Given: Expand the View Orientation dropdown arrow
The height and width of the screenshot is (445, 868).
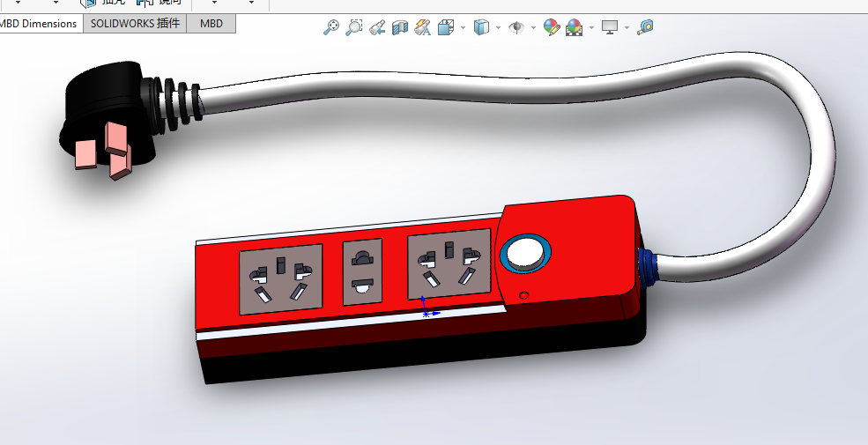Looking at the screenshot, I should [x=463, y=27].
